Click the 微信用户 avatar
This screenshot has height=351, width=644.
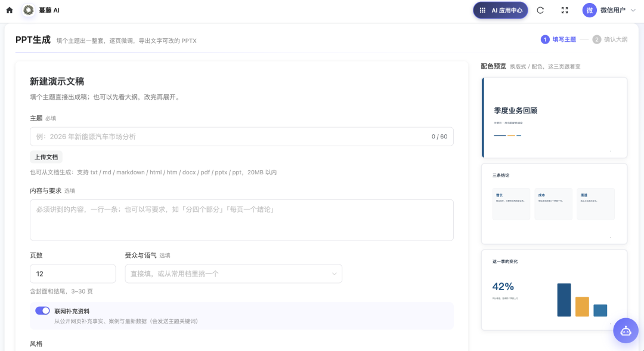(x=589, y=10)
